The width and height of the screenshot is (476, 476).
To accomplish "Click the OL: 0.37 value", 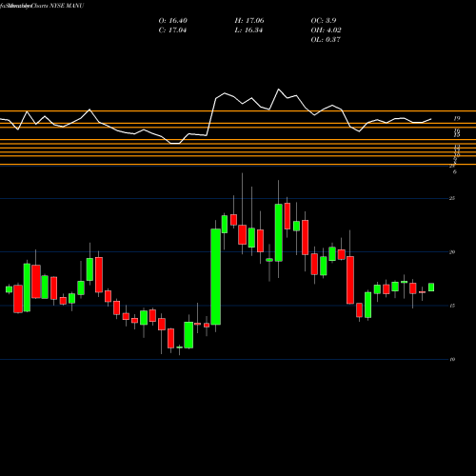I will (x=326, y=40).
